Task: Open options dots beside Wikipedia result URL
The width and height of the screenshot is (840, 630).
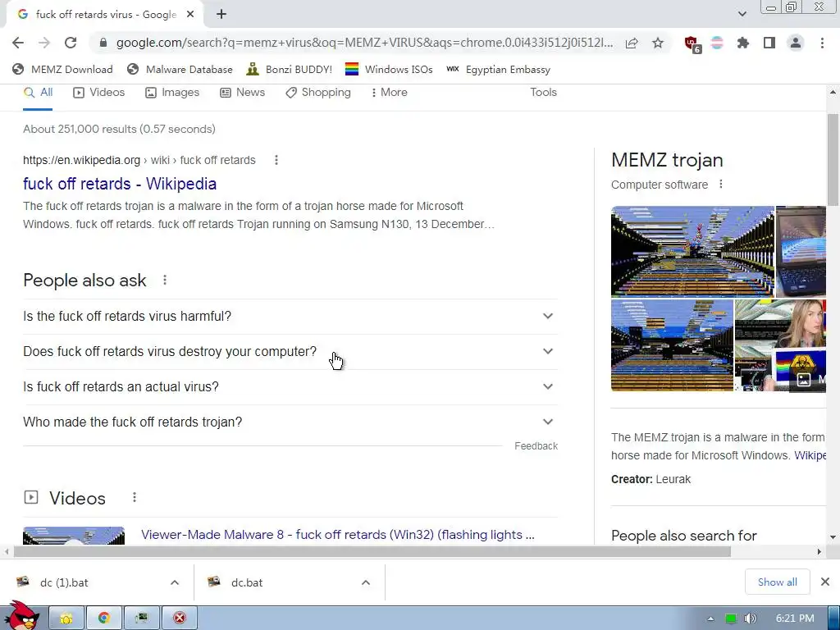Action: [276, 160]
